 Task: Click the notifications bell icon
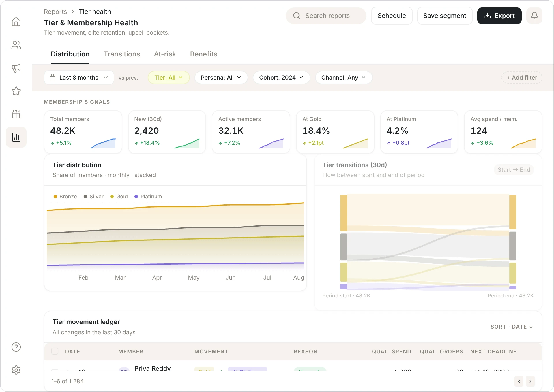[534, 16]
